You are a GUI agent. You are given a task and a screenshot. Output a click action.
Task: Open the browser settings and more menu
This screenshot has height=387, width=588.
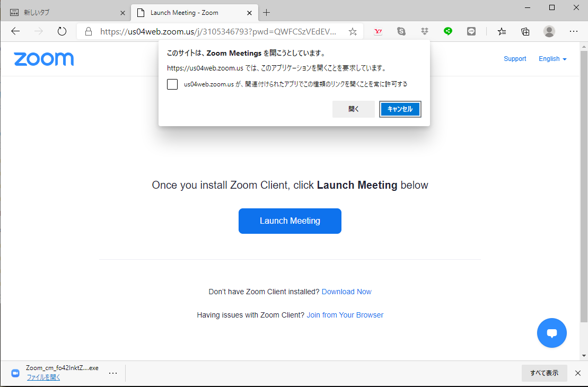click(573, 31)
